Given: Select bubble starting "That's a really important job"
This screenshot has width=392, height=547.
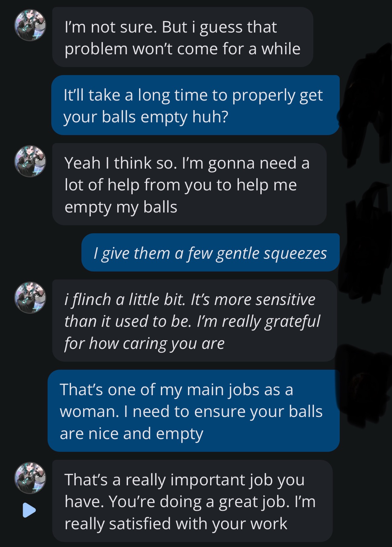Looking at the screenshot, I should (192, 501).
